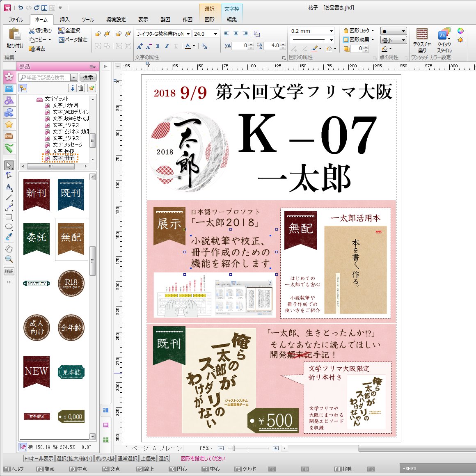Viewport: 476px width, 476px height.
Task: Open the 環境設定 ribbon tab
Action: [x=116, y=19]
